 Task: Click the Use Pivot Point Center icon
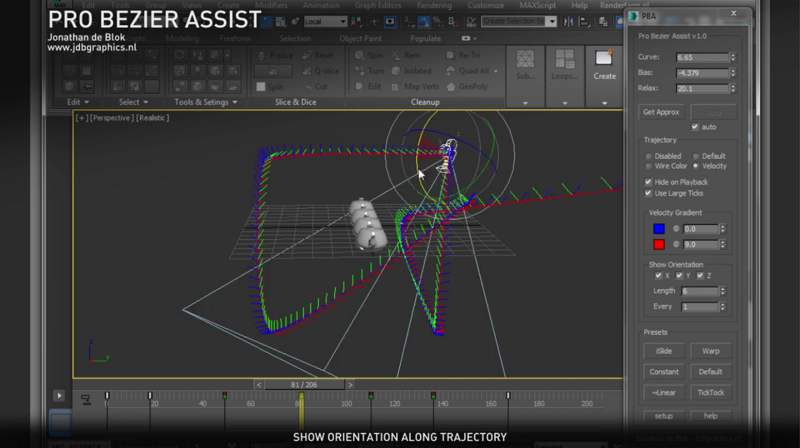tap(358, 21)
